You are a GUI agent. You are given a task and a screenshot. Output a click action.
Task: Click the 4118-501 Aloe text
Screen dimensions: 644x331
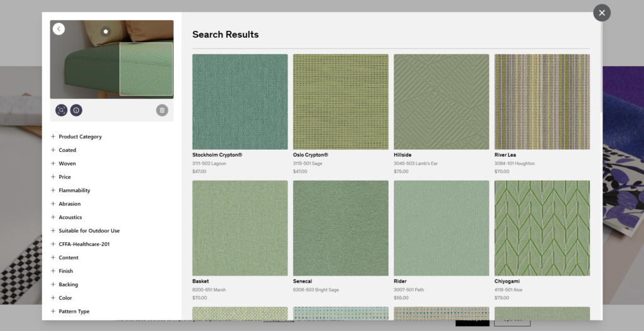tap(509, 290)
